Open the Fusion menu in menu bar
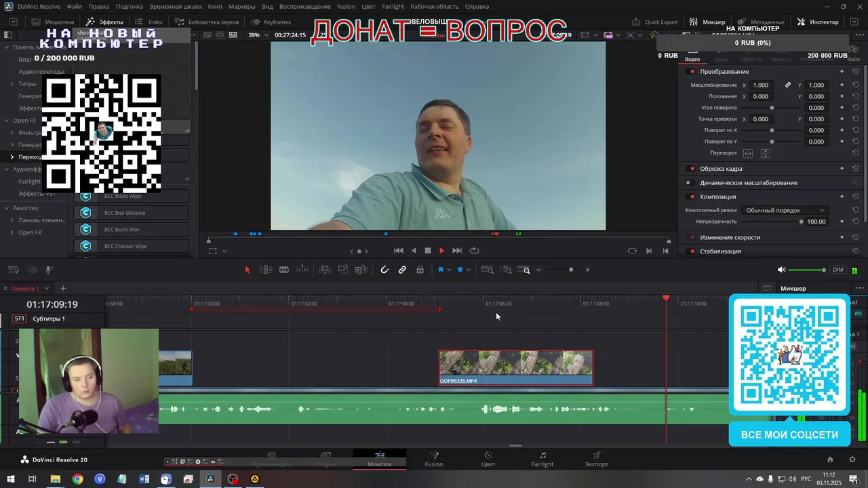The width and height of the screenshot is (868, 488). pyautogui.click(x=346, y=7)
